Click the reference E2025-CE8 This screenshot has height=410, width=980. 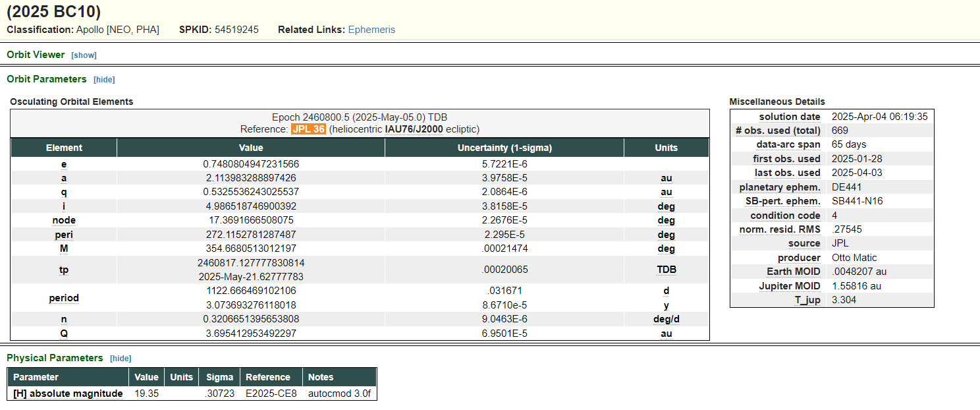pyautogui.click(x=271, y=394)
